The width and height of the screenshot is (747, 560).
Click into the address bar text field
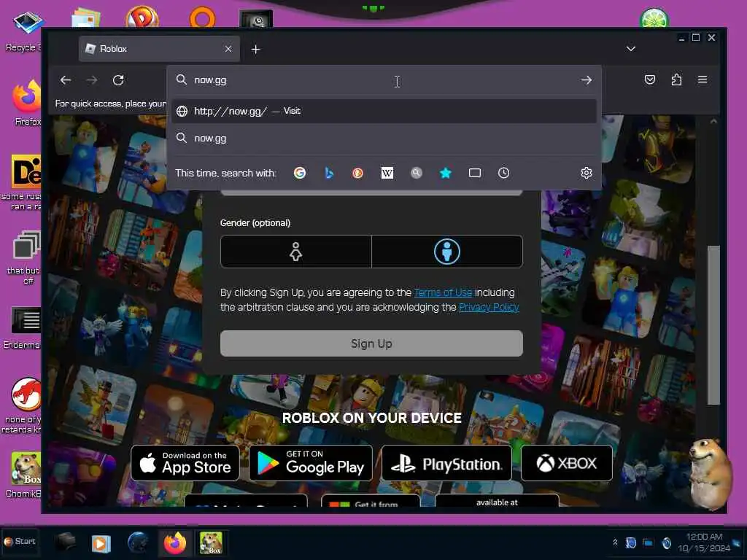point(384,80)
